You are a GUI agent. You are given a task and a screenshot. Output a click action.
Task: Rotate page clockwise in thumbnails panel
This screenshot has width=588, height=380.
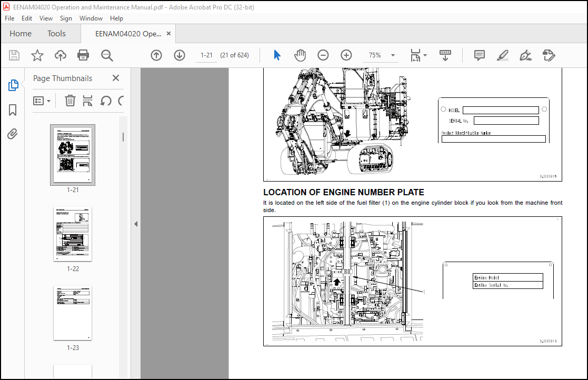(x=121, y=101)
